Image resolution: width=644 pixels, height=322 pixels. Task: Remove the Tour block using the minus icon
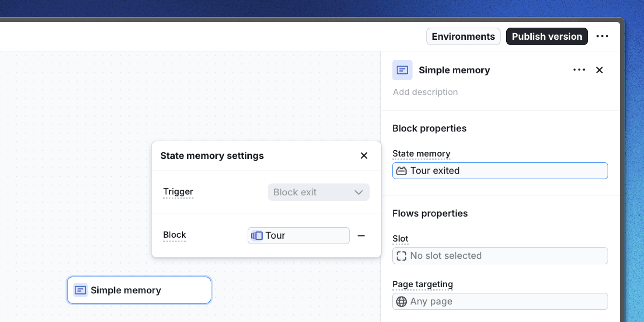point(361,235)
